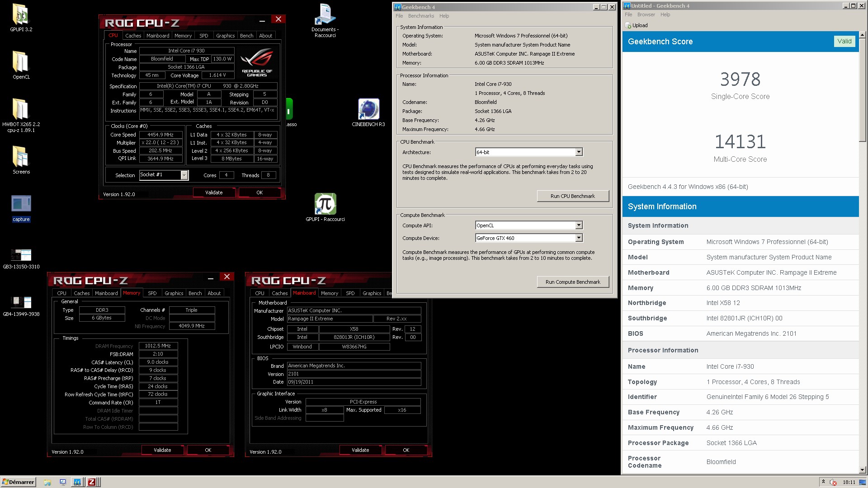Screen dimensions: 868x488
Task: Minimize the top ROG CPU-Z window
Action: point(262,21)
